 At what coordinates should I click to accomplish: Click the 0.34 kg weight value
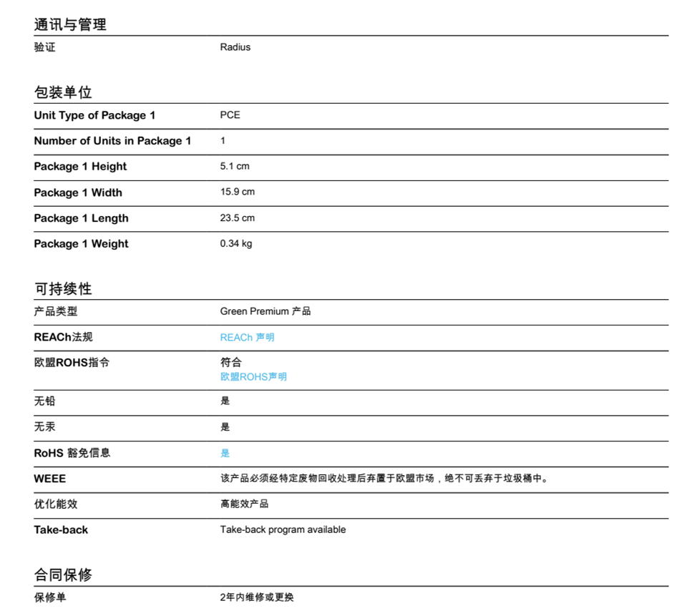(235, 243)
